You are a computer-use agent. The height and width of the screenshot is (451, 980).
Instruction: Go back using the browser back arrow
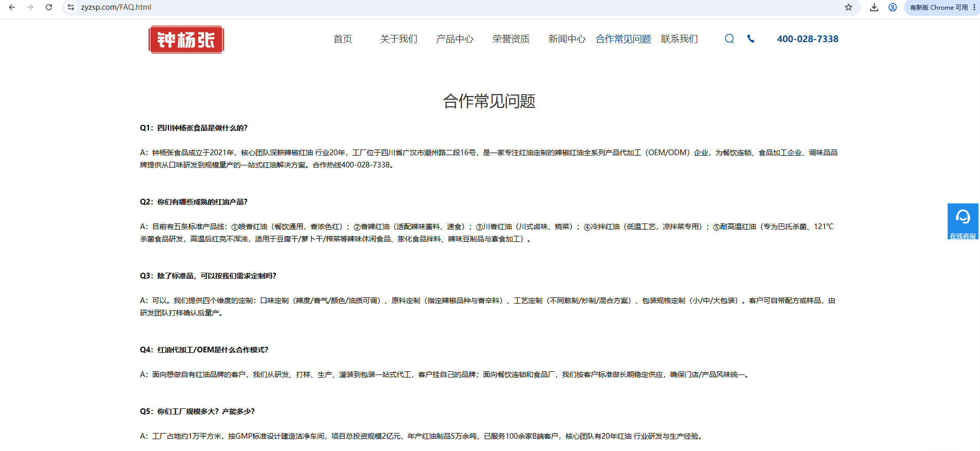pos(12,7)
